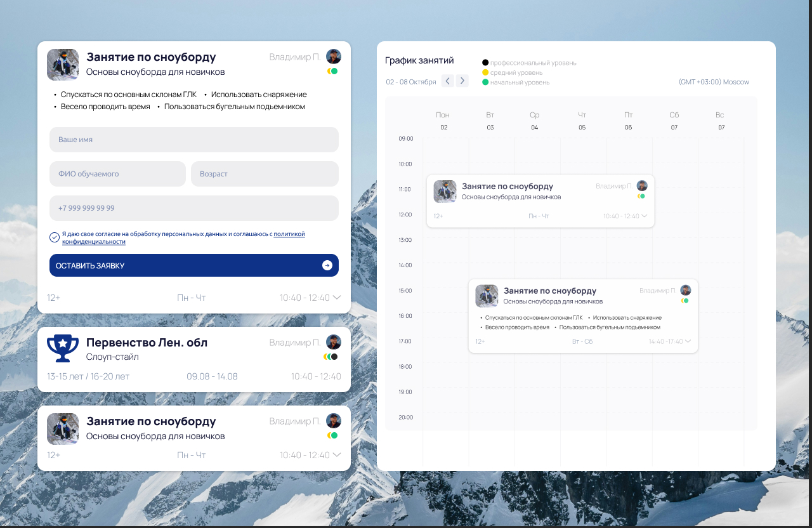Select the Вс day column header
This screenshot has height=528, width=812.
pyautogui.click(x=720, y=121)
